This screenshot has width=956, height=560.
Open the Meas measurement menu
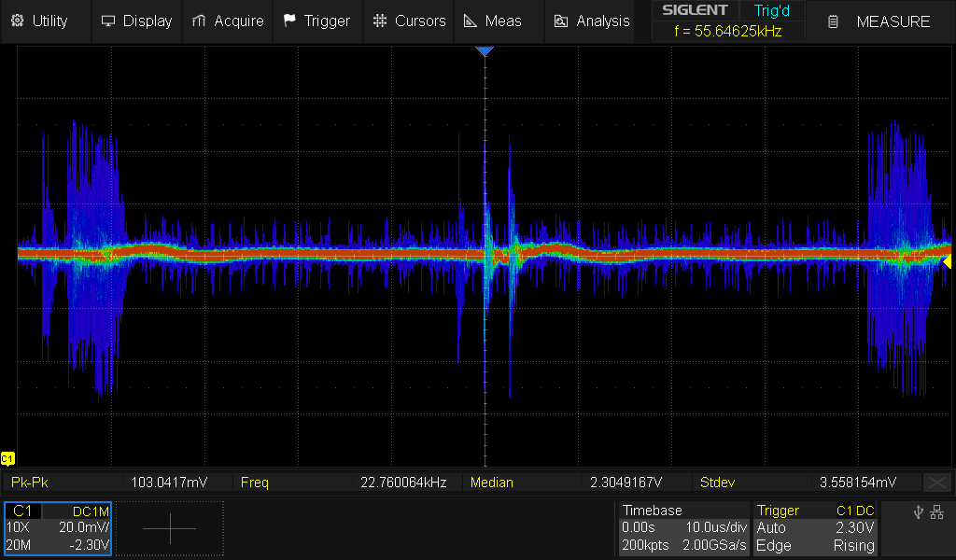(x=494, y=21)
